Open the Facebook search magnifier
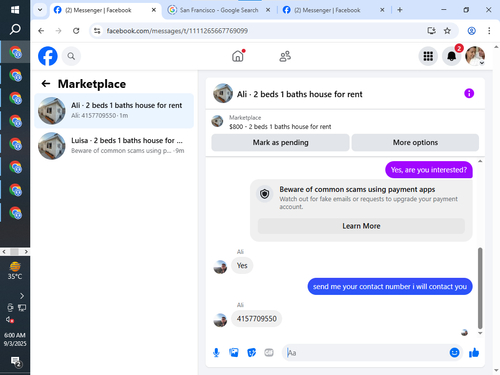This screenshot has height=375, width=500. coord(71,56)
